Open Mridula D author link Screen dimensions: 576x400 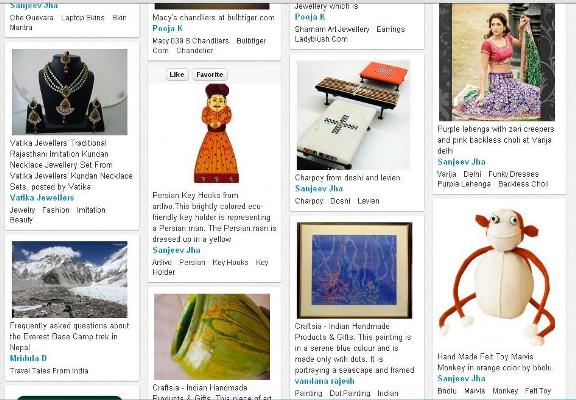[x=28, y=358]
